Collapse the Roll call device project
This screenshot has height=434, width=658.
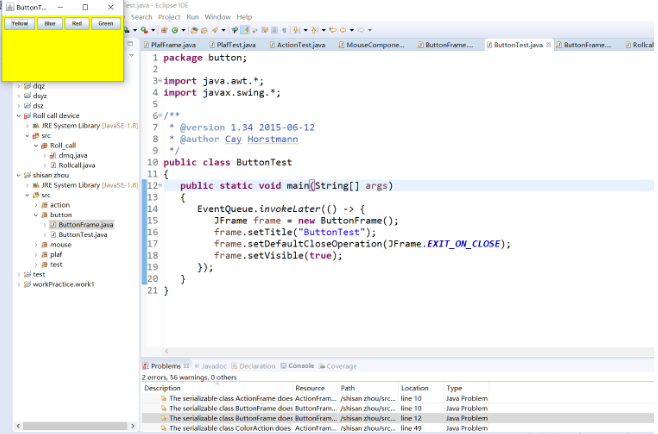tap(18, 116)
